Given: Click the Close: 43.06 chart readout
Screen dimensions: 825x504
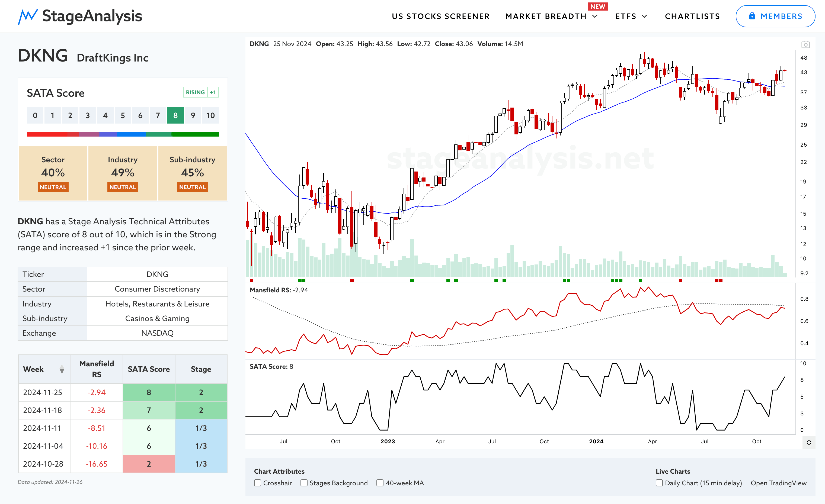Looking at the screenshot, I should pos(454,44).
